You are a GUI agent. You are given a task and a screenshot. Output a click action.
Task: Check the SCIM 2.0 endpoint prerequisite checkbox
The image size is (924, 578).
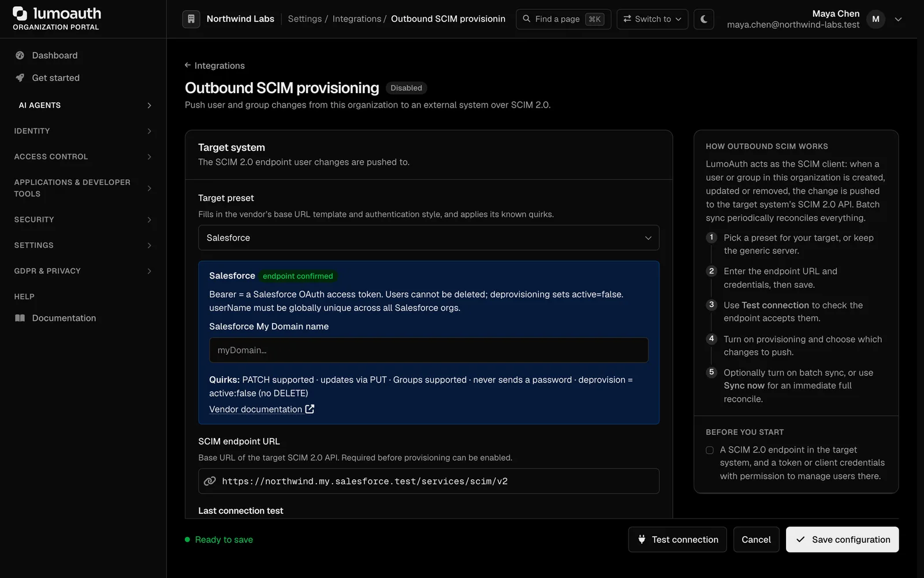point(710,450)
